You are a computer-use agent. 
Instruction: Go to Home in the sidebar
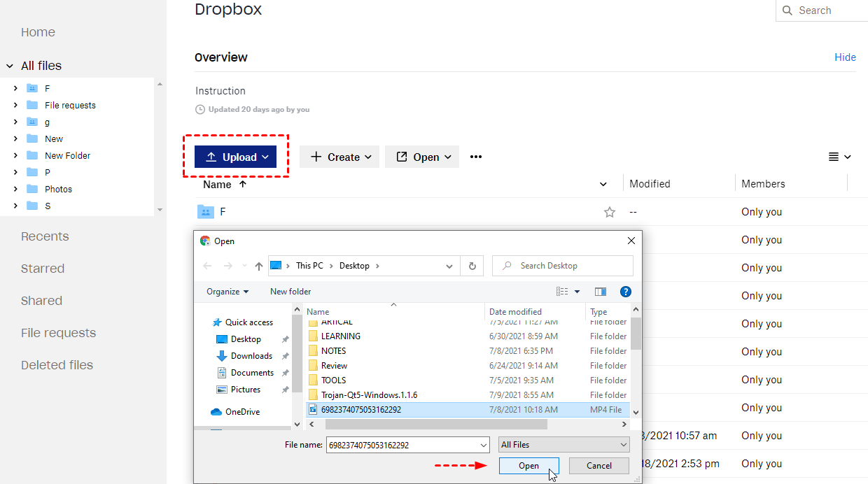tap(38, 32)
